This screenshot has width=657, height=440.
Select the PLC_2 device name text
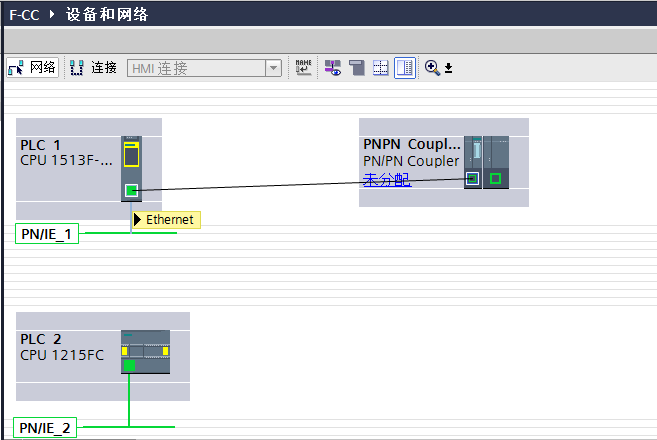(x=41, y=339)
